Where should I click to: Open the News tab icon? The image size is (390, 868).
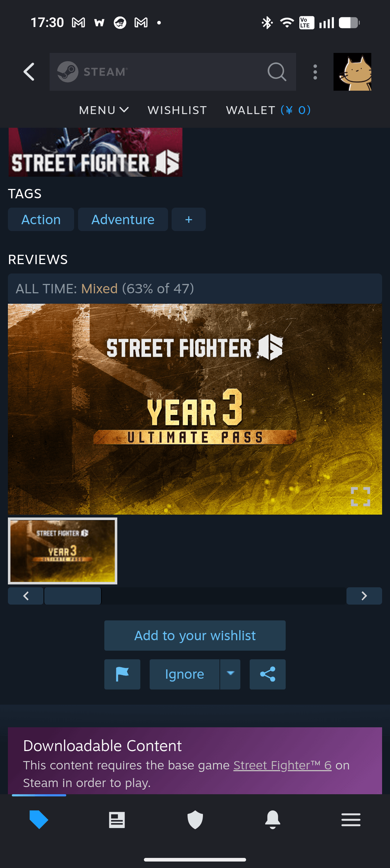click(x=117, y=820)
